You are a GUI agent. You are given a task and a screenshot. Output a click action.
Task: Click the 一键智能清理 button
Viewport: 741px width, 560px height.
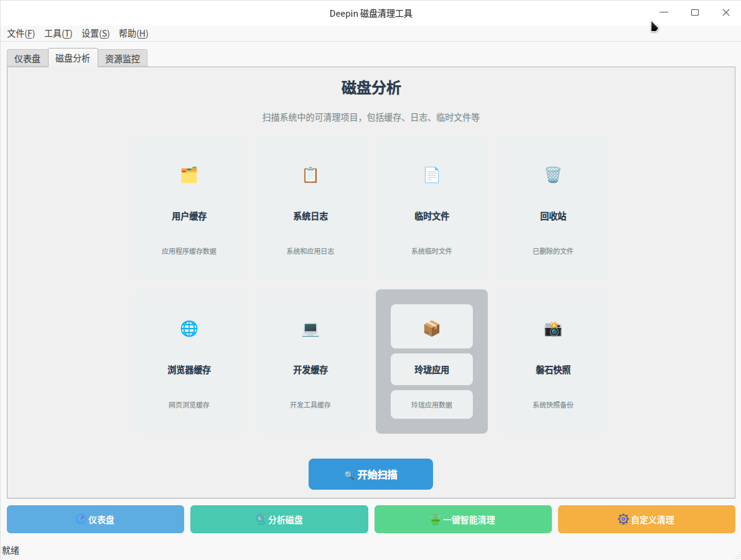tap(463, 519)
